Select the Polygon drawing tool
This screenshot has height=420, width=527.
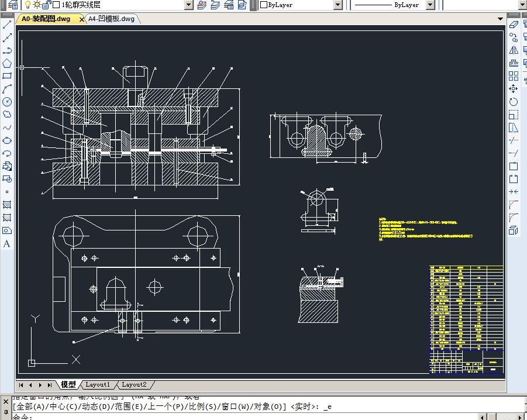coord(7,63)
